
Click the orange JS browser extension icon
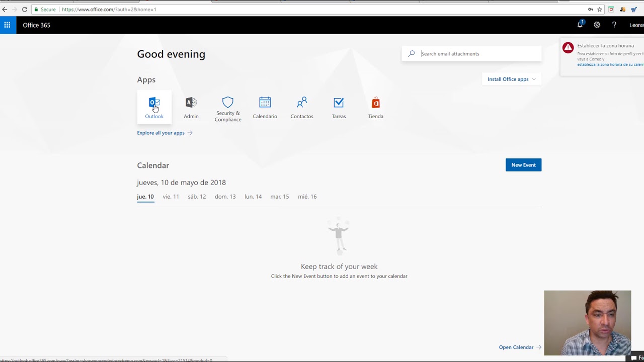[622, 9]
